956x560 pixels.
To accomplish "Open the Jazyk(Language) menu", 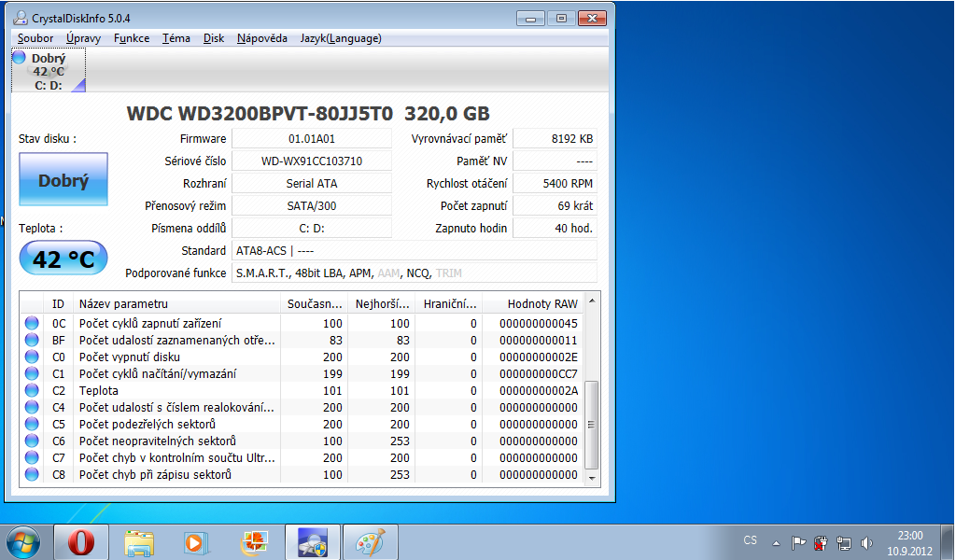I will coord(340,38).
